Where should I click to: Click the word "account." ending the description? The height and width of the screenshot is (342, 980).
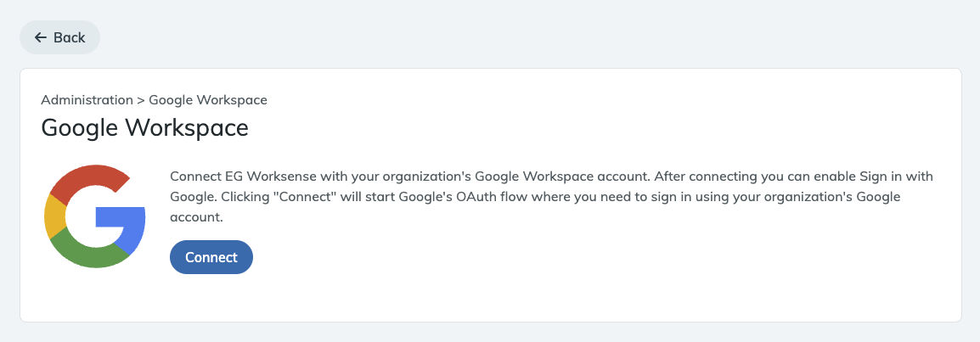[196, 216]
